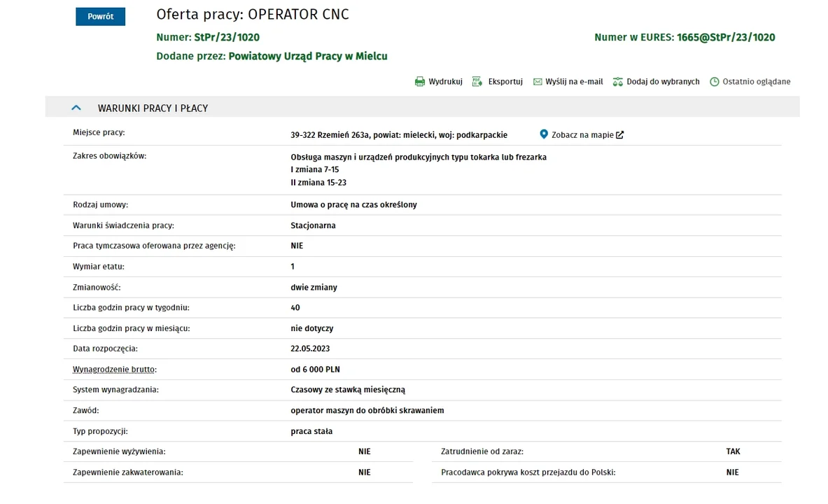Click the nie dotyczy value

[312, 328]
